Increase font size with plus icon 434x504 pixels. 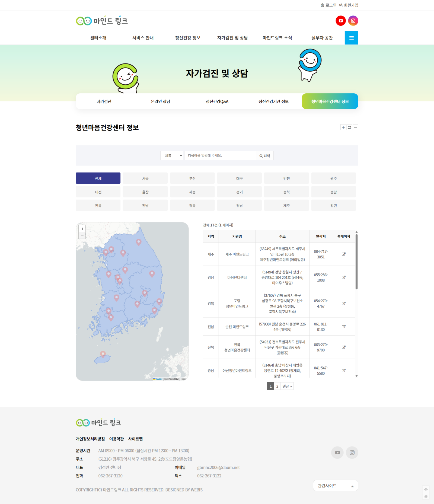343,127
